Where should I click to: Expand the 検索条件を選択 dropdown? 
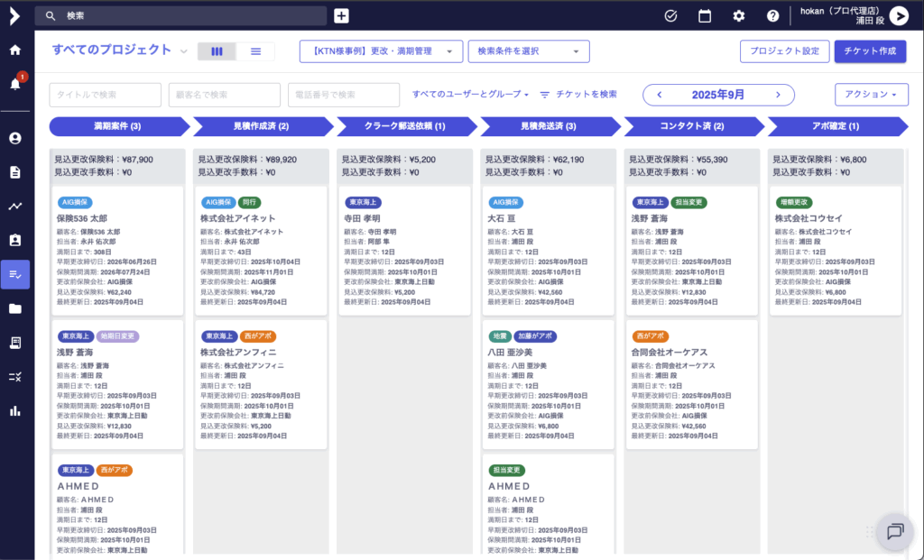tap(529, 51)
